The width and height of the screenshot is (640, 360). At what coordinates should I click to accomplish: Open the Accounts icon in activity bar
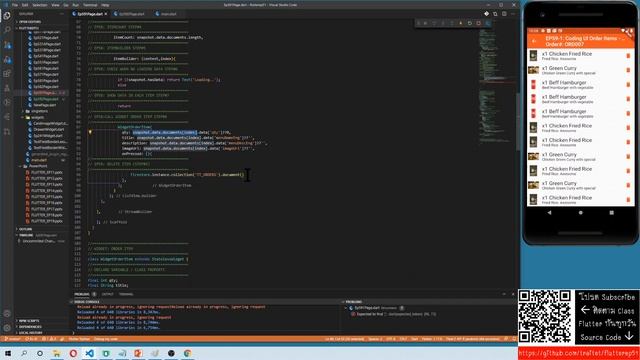[7, 314]
